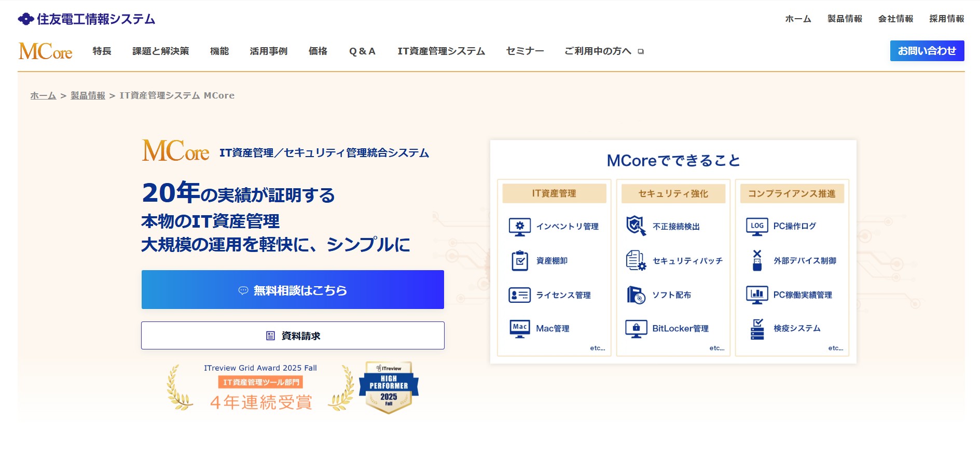Click the external link icon beside ご利用中の方へ
The image size is (980, 463).
point(641,51)
